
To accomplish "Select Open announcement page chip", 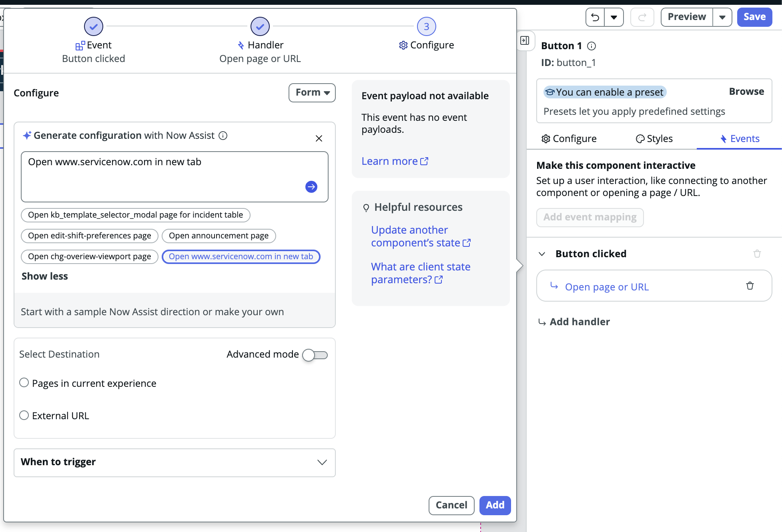I will click(x=219, y=236).
